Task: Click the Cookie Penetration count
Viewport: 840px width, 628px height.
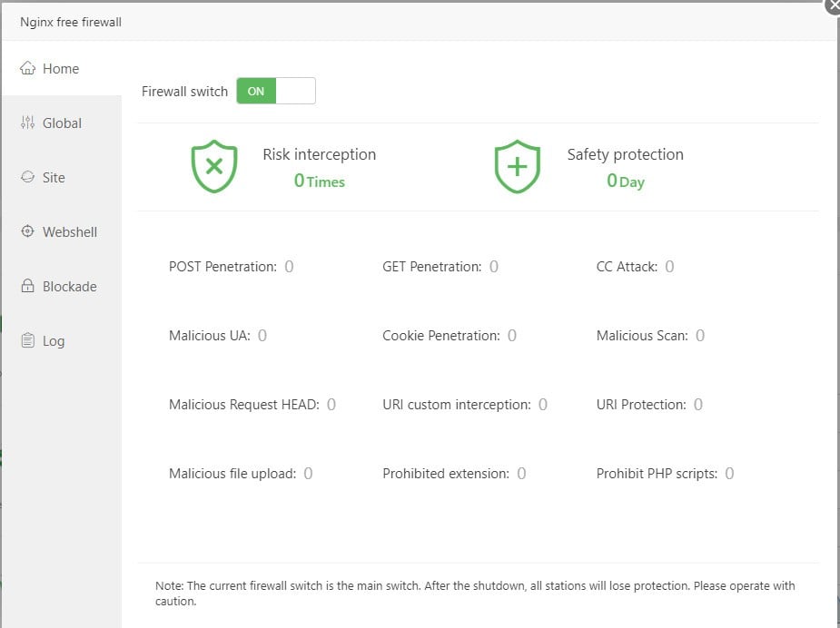Action: tap(512, 336)
